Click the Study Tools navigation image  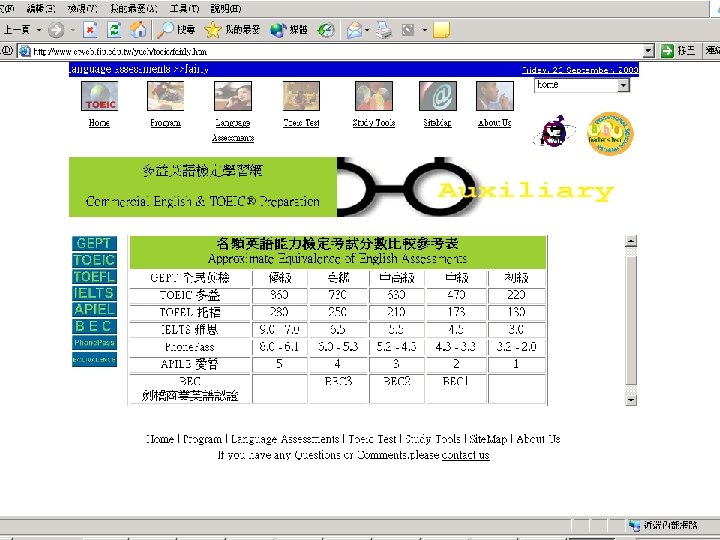[x=374, y=96]
